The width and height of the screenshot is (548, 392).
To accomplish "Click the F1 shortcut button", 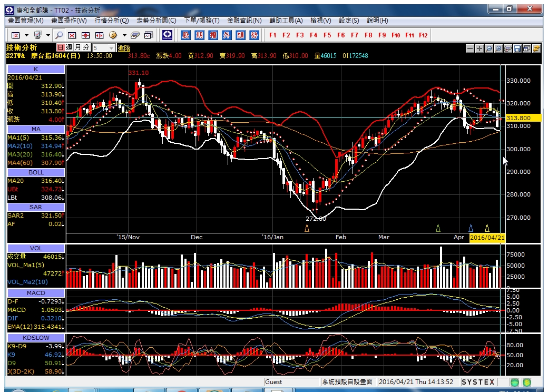I will [x=272, y=35].
